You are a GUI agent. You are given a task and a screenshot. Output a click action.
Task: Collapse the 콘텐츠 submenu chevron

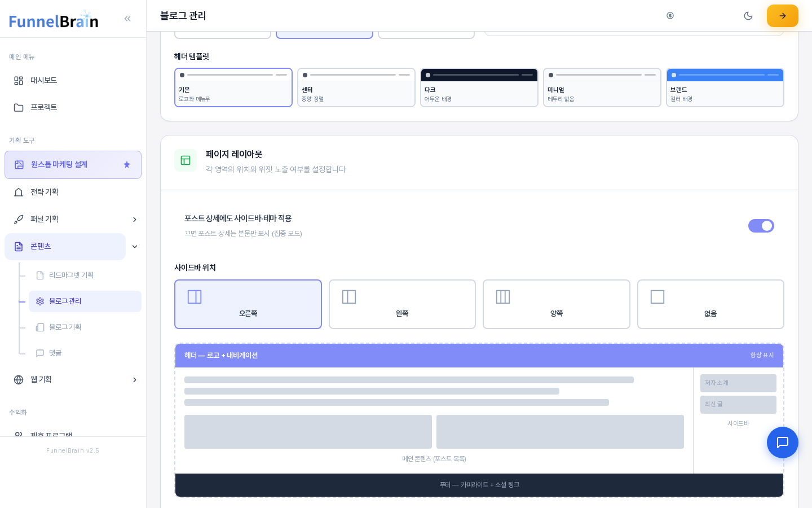click(x=135, y=247)
